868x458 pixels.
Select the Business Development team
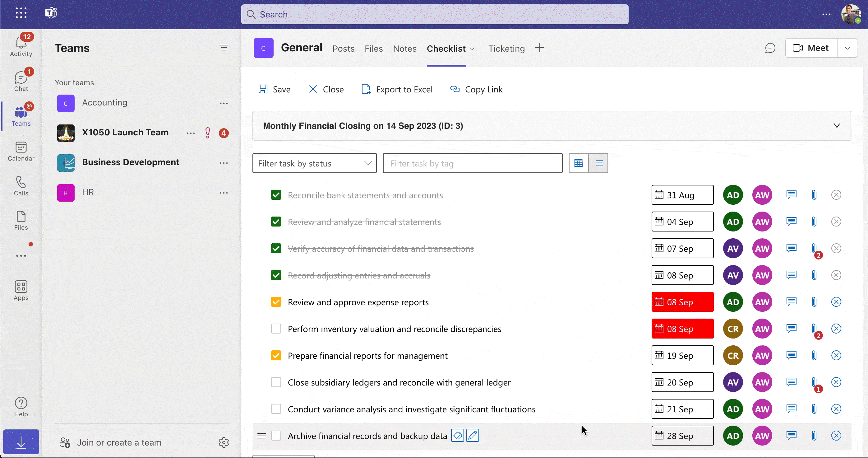coord(130,162)
